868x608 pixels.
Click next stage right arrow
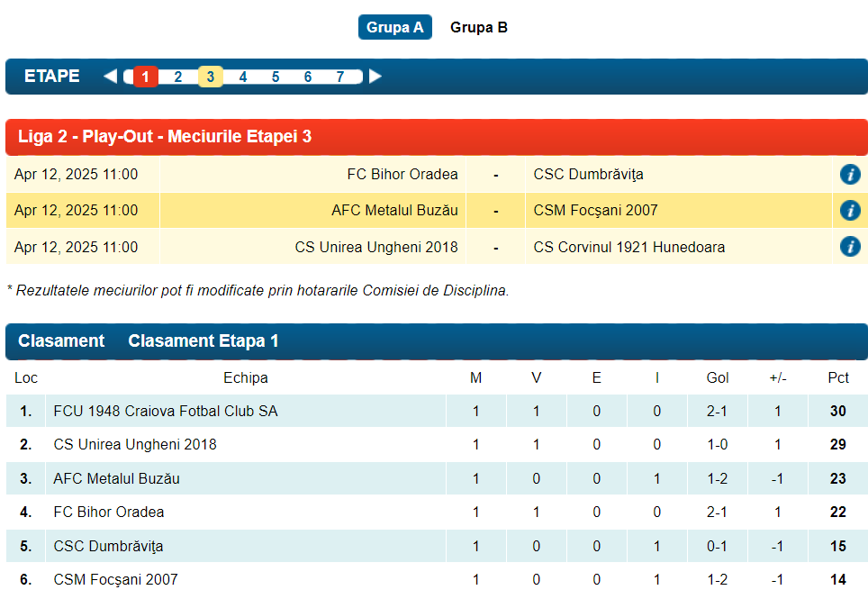tap(375, 77)
